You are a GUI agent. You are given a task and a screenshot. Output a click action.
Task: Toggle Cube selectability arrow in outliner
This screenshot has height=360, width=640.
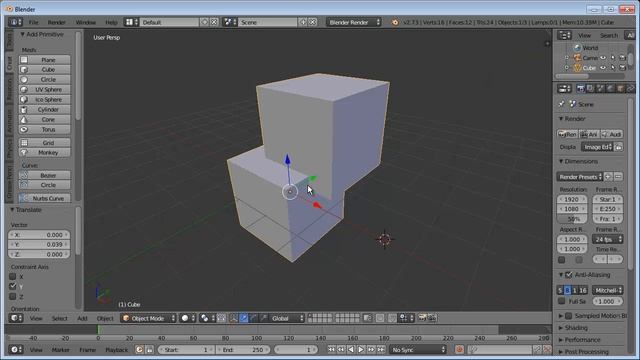[x=613, y=68]
